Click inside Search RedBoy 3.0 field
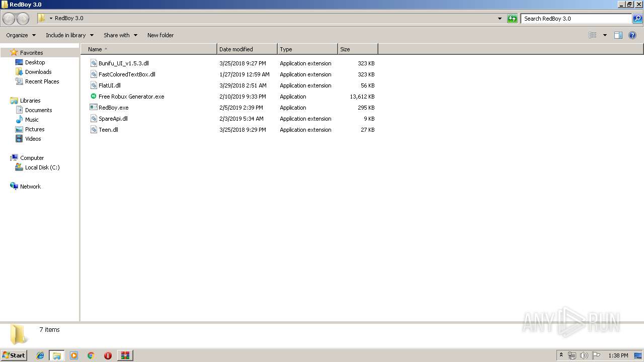The image size is (644, 362). tap(576, 19)
